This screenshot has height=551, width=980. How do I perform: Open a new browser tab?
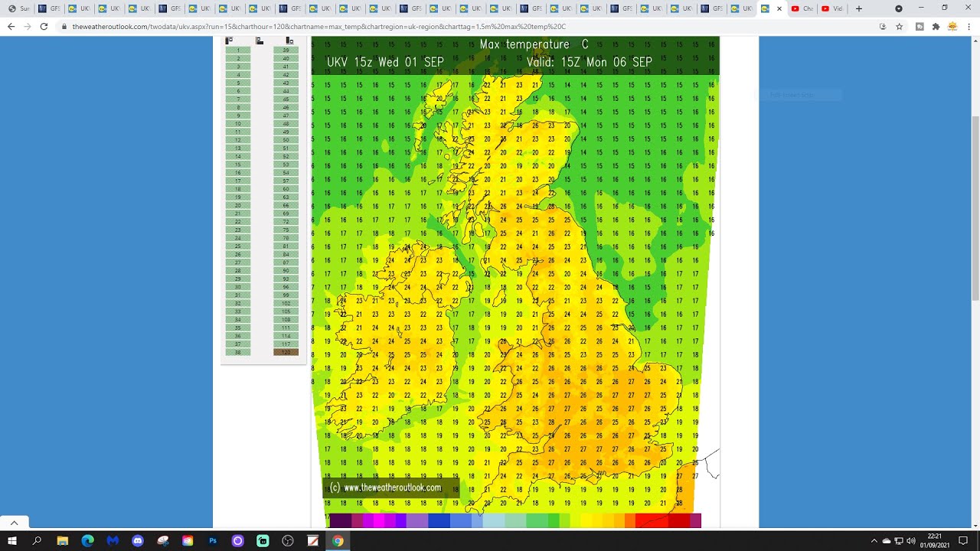coord(859,8)
